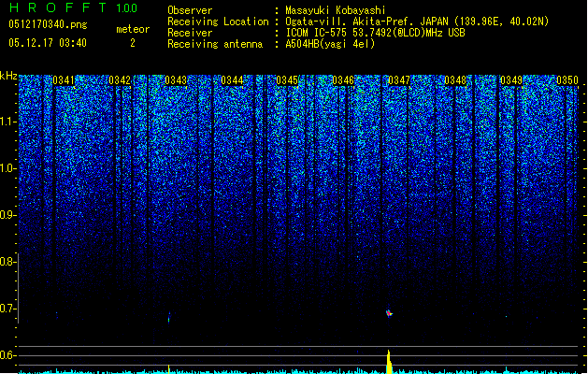Click the bright red meteor echo near 0347

(389, 313)
